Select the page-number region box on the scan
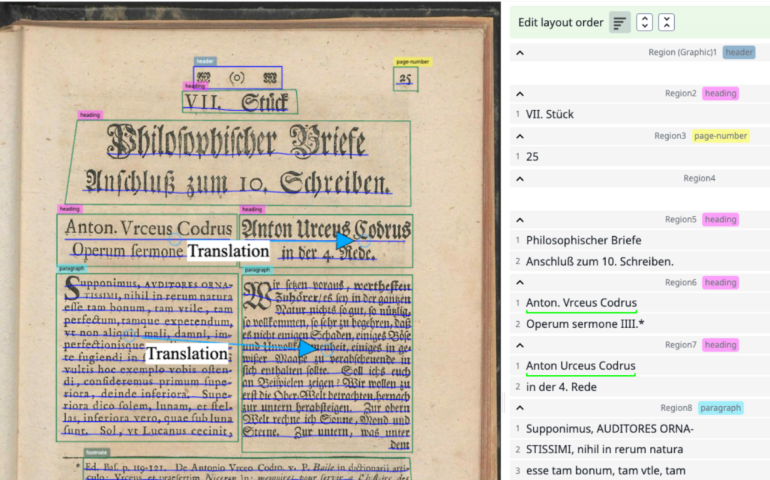The width and height of the screenshot is (770, 480). click(406, 80)
